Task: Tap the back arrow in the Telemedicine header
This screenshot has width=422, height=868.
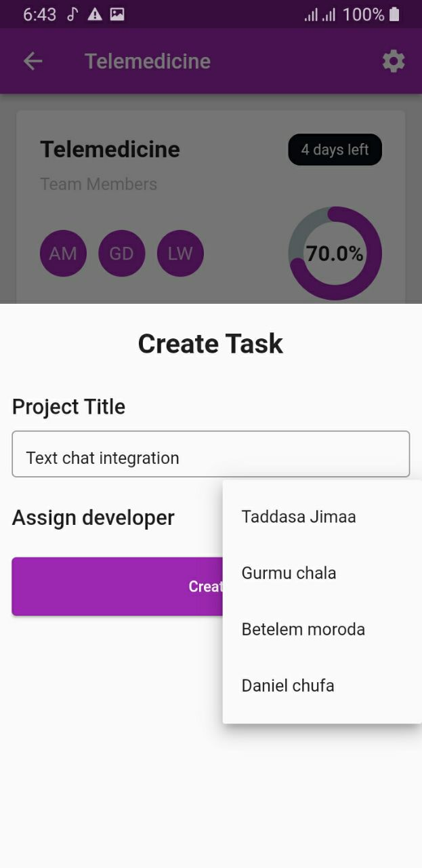Action: pyautogui.click(x=32, y=61)
